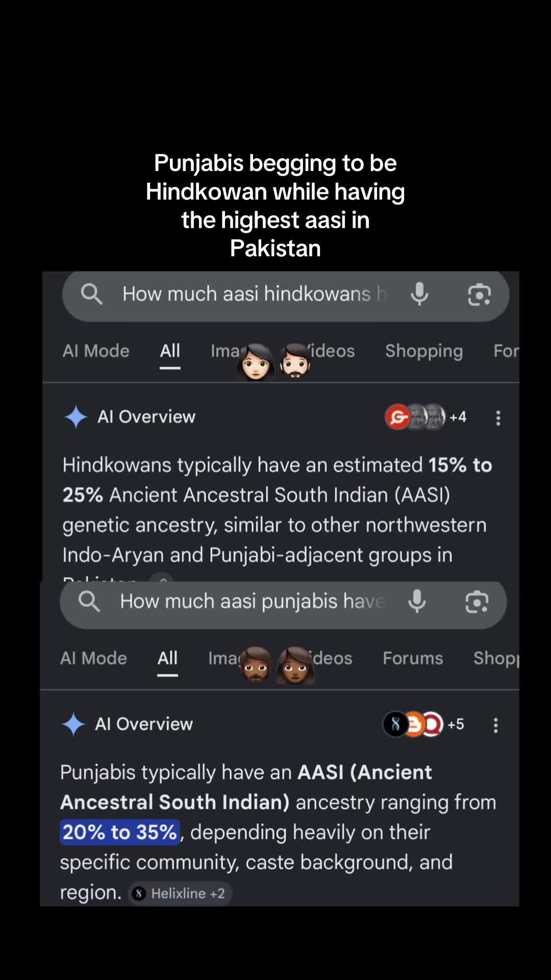Image resolution: width=551 pixels, height=980 pixels.
Task: Select Forums tab in lower results
Action: click(413, 658)
